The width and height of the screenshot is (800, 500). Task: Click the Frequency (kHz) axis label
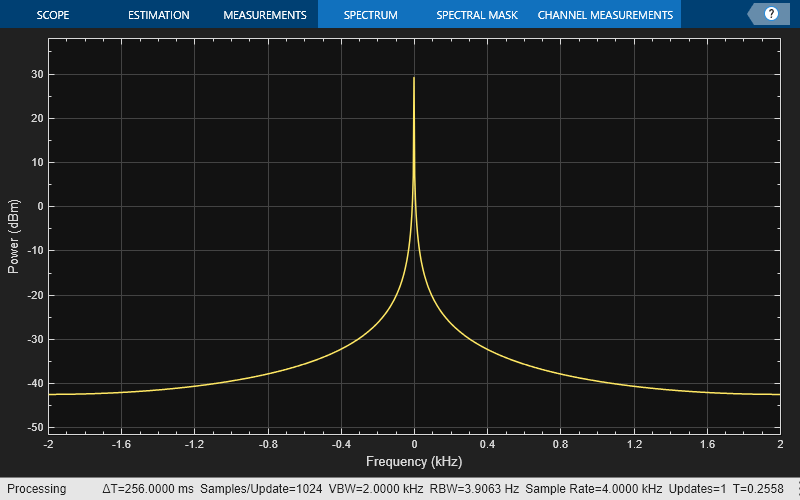pos(414,462)
